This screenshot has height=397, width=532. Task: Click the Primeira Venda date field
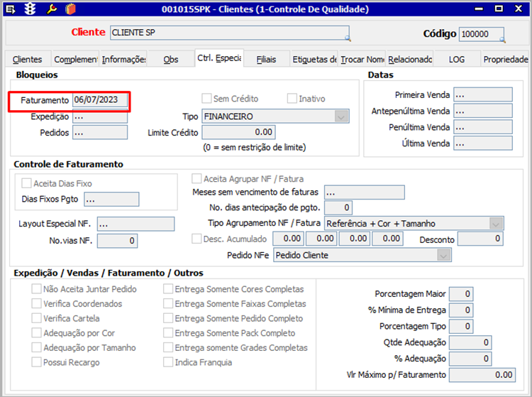483,94
